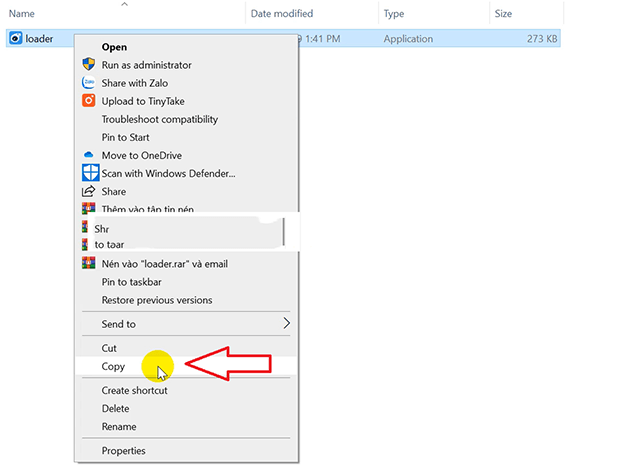The image size is (640, 470).
Task: Click the Zalo icon in context menu
Action: click(x=89, y=83)
